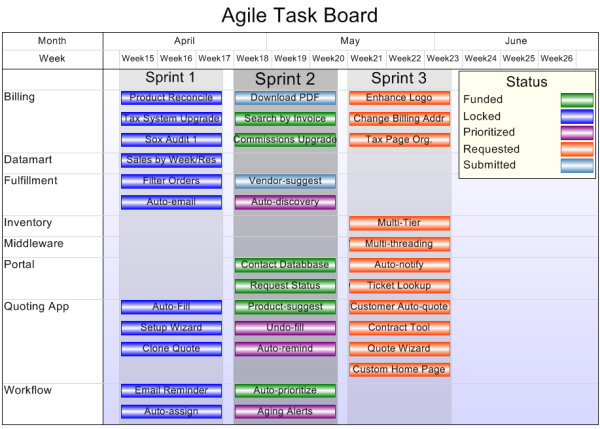Select the Enhance Logo task card
600x429 pixels.
click(399, 98)
